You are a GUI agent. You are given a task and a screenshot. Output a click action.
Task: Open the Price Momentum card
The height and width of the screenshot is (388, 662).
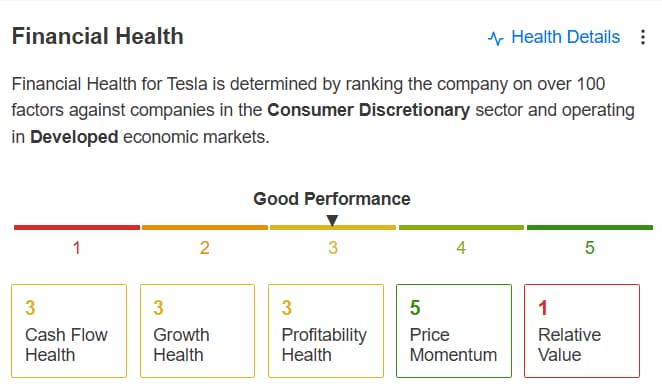pos(454,331)
